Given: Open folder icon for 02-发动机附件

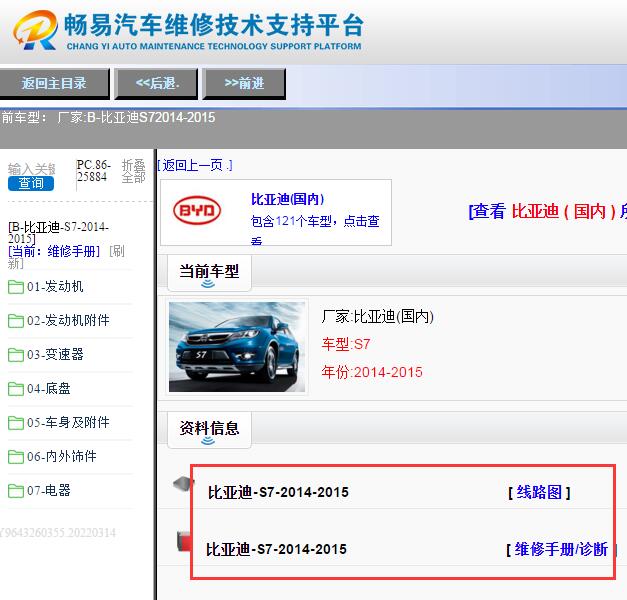Looking at the screenshot, I should (x=16, y=321).
